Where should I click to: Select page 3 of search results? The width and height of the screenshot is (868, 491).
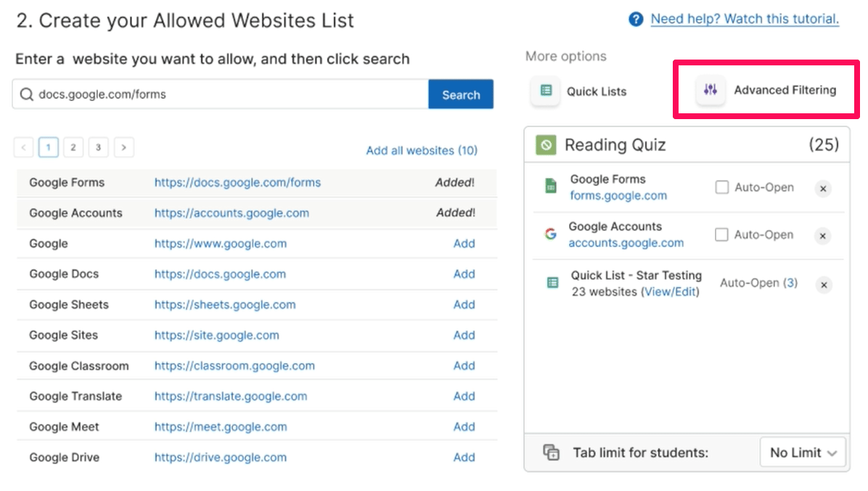click(x=99, y=147)
